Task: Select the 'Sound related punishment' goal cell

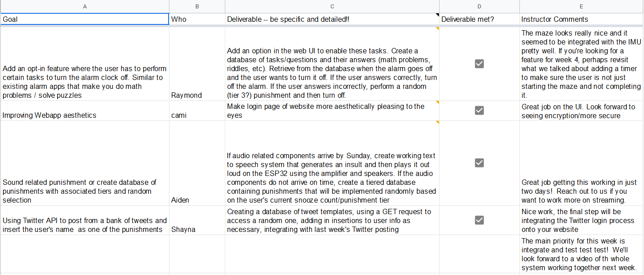Action: (x=85, y=163)
